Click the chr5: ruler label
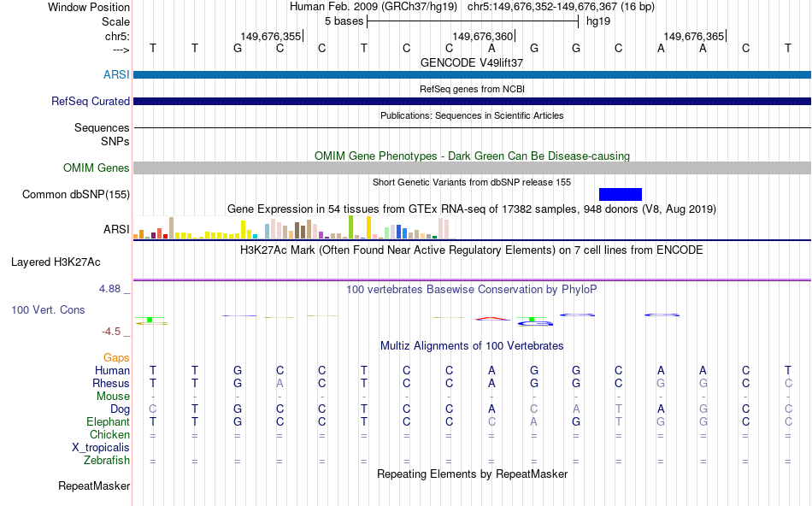 pyautogui.click(x=117, y=36)
